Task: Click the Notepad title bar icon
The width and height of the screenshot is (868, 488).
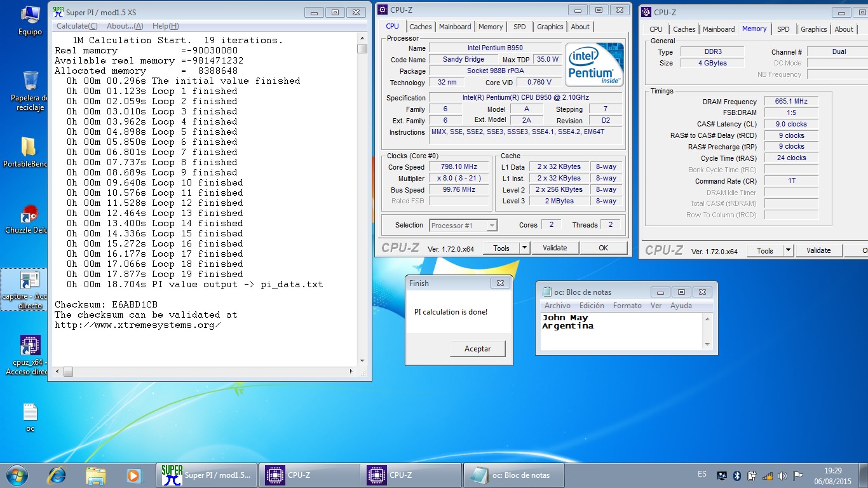Action: coord(546,292)
